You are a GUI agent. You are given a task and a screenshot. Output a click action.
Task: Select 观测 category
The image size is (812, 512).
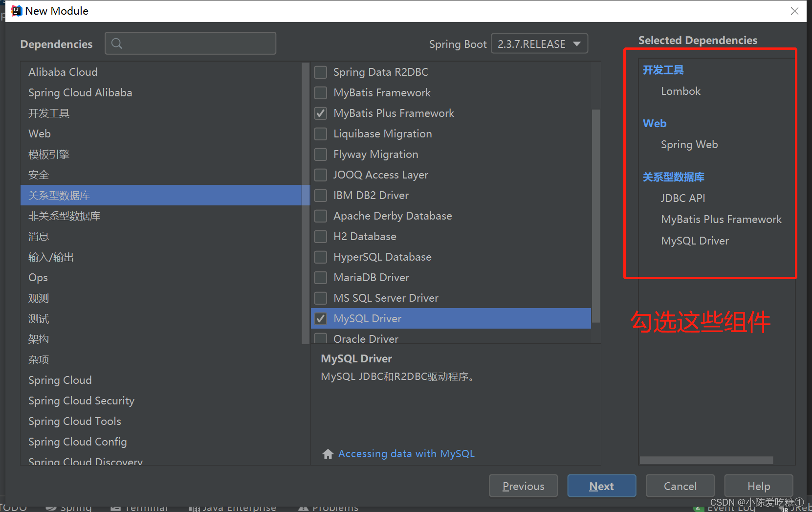tap(161, 298)
